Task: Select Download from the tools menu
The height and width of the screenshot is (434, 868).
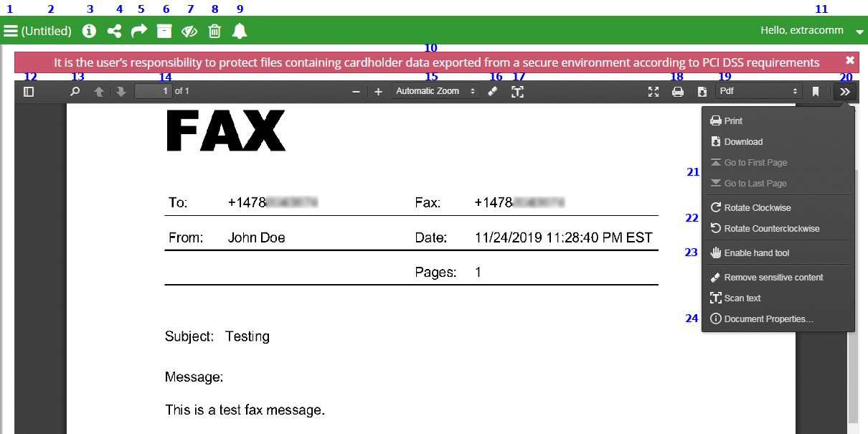Action: point(778,141)
